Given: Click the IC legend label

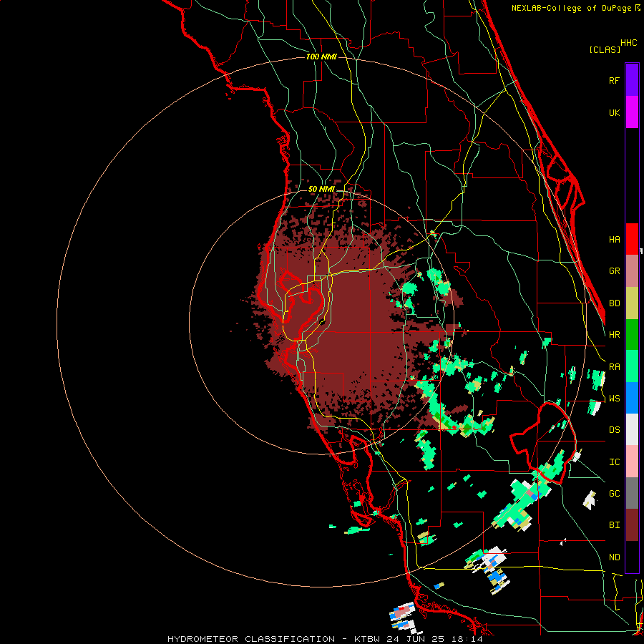Looking at the screenshot, I should (614, 462).
